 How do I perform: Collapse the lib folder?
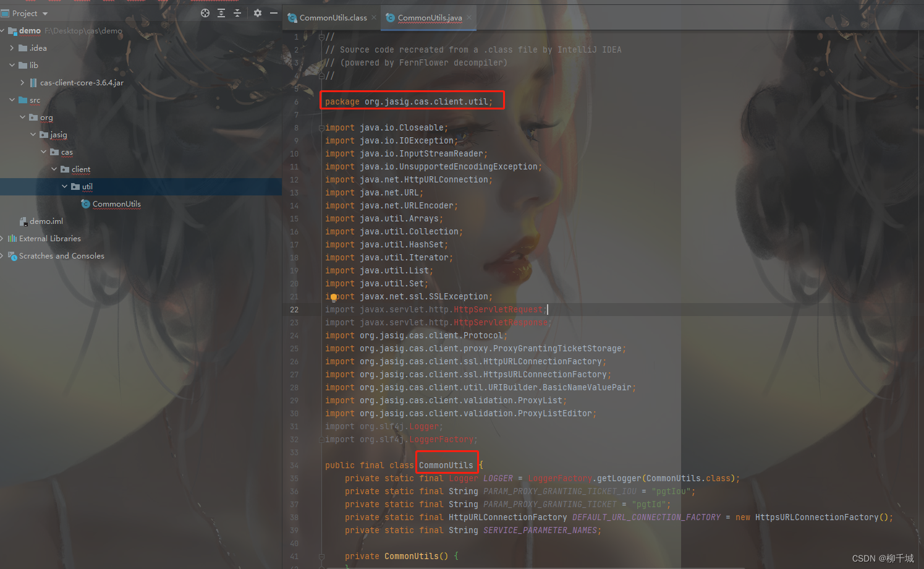[x=12, y=65]
